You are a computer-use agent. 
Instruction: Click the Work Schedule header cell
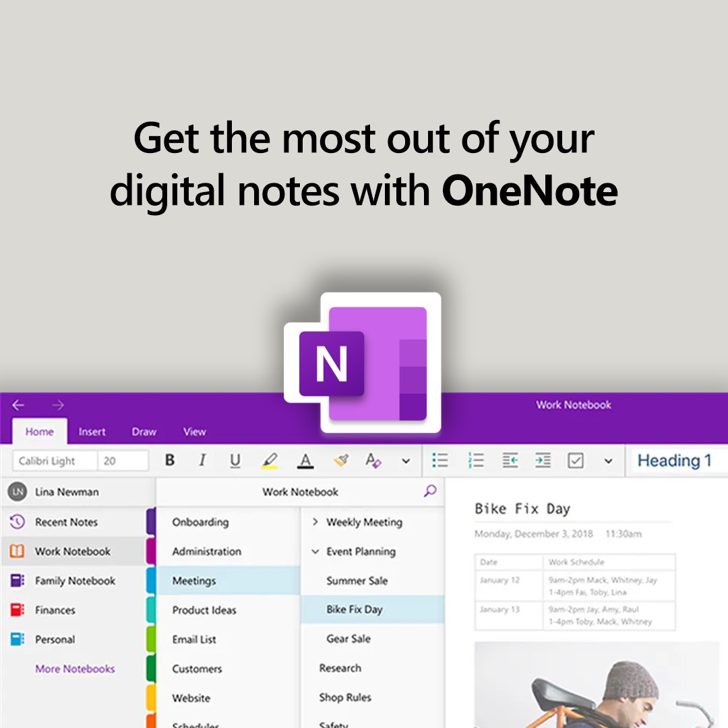tap(609, 562)
